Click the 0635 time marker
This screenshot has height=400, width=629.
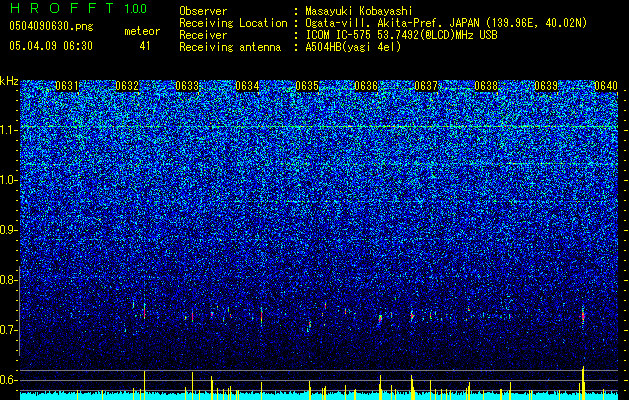[307, 86]
